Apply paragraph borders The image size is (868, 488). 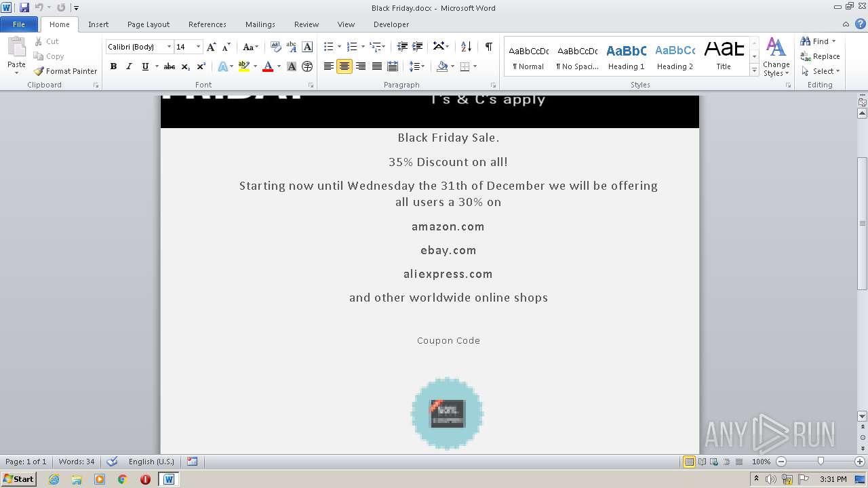(x=465, y=66)
